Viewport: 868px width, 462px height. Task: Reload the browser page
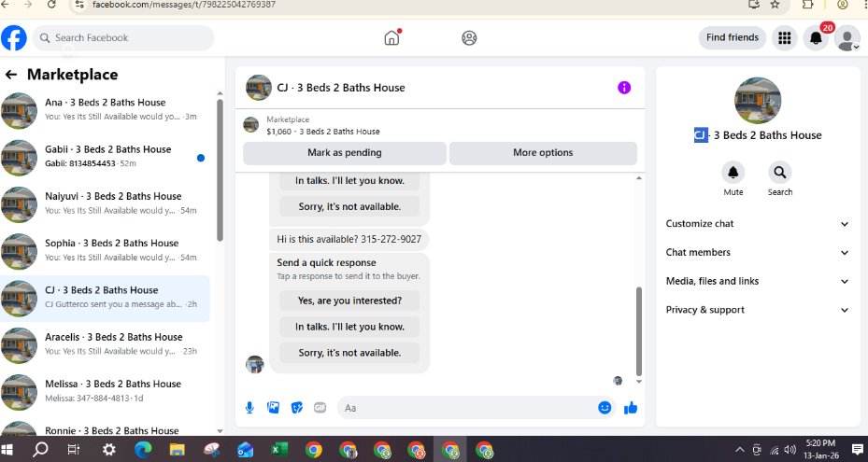tap(51, 5)
